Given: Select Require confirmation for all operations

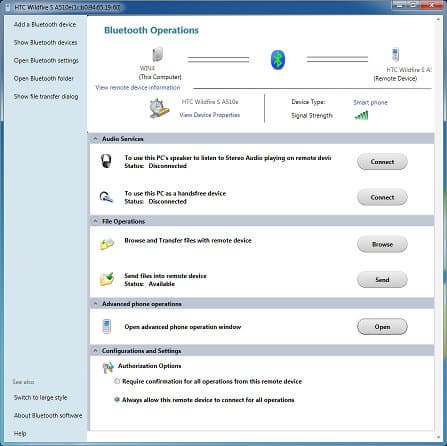Looking at the screenshot, I should [x=117, y=381].
